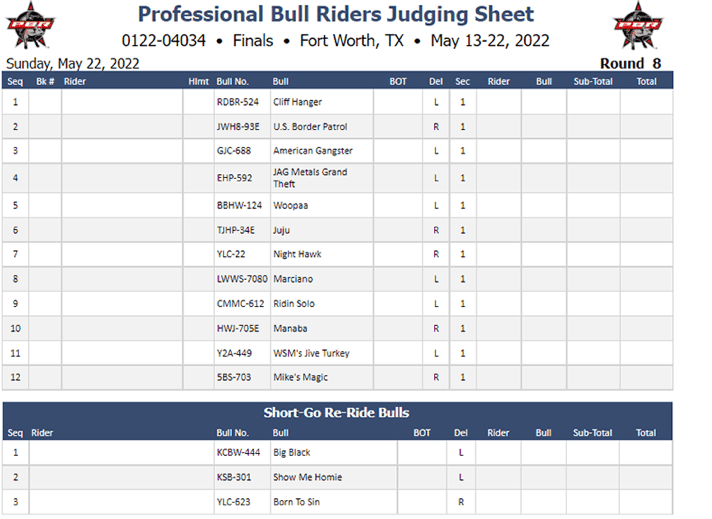The width and height of the screenshot is (712, 519).
Task: Click the Bk # cell for Juju
Action: click(x=45, y=231)
